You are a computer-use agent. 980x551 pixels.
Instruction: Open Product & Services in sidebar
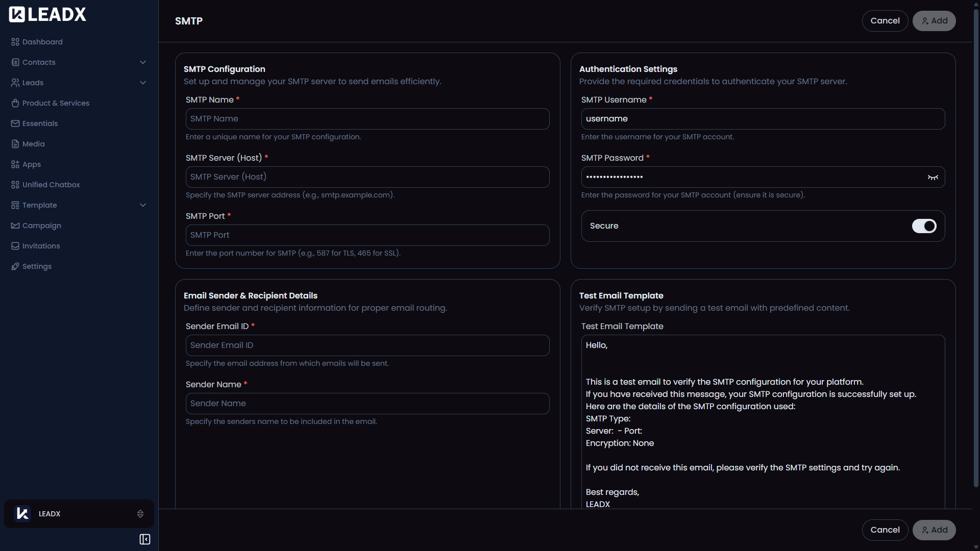point(56,103)
